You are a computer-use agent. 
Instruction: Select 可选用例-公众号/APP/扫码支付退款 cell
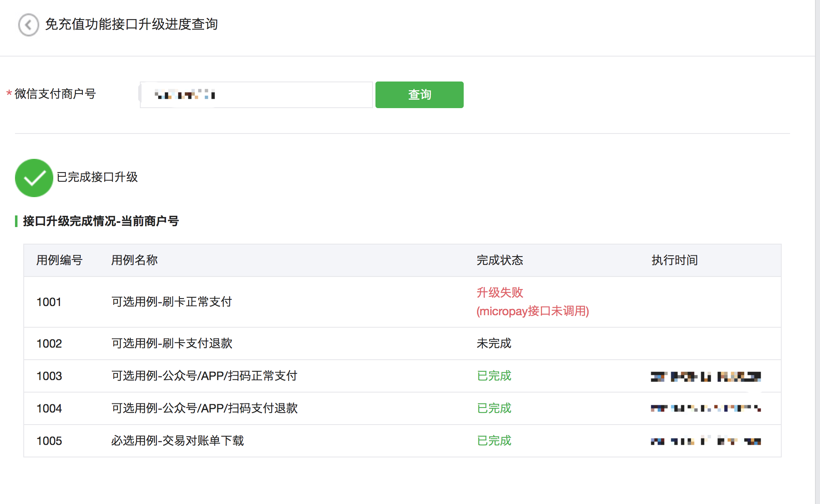pyautogui.click(x=204, y=408)
